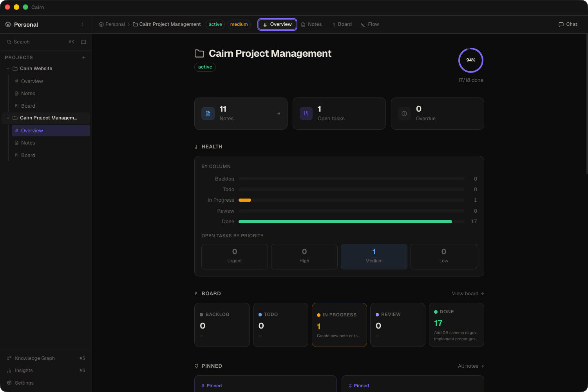Open the Review board column card

tap(398, 325)
